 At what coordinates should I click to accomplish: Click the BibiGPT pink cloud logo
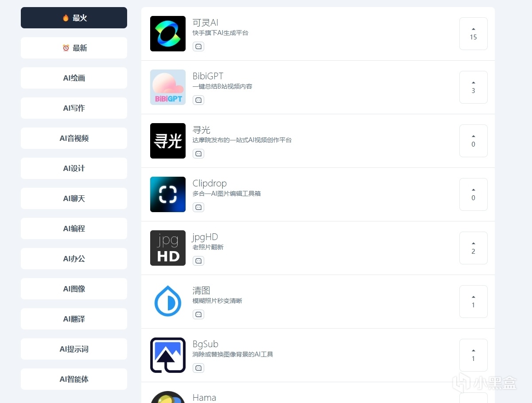[167, 87]
